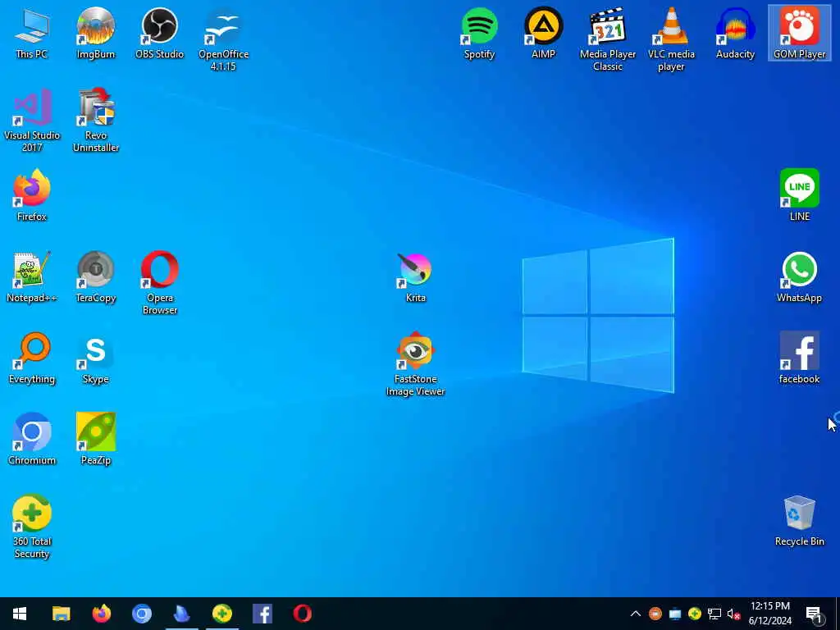Click the 360 Total Security tray icon
Screen dimensions: 840x630
[x=694, y=614]
